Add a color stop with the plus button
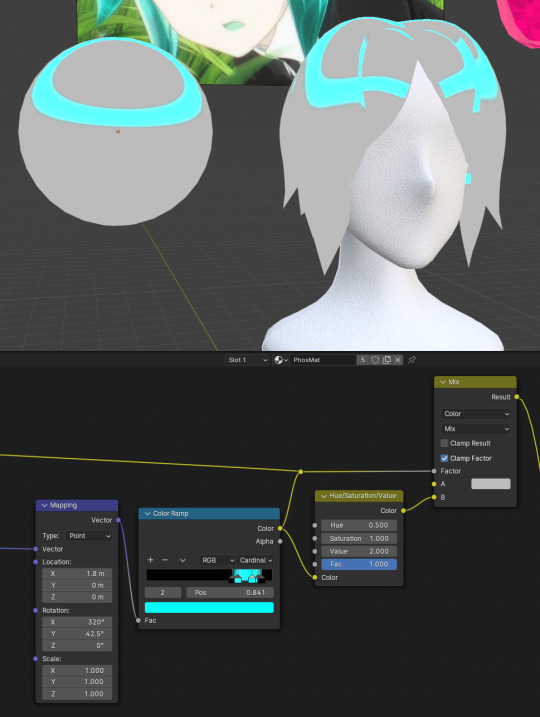Viewport: 540px width, 717px height. (150, 560)
